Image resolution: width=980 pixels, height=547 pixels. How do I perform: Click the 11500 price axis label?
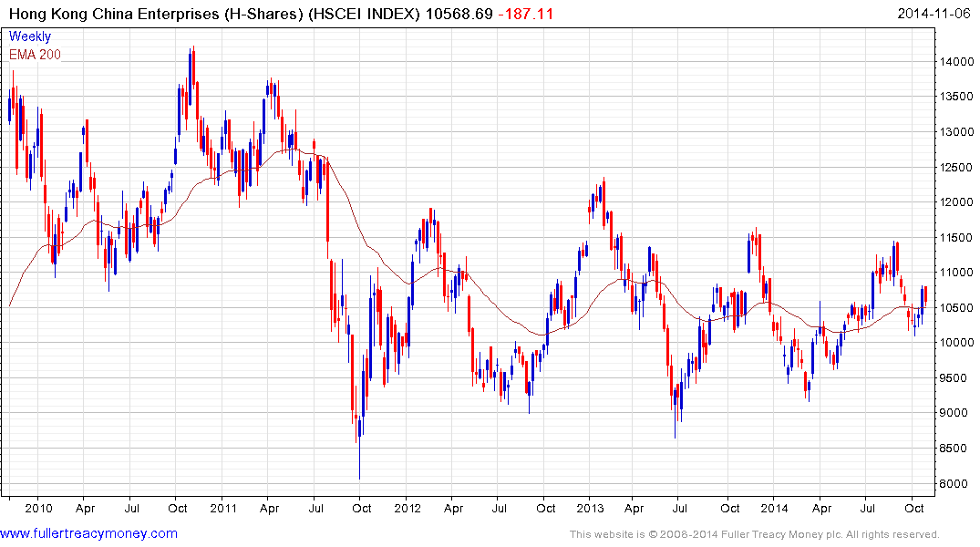956,238
